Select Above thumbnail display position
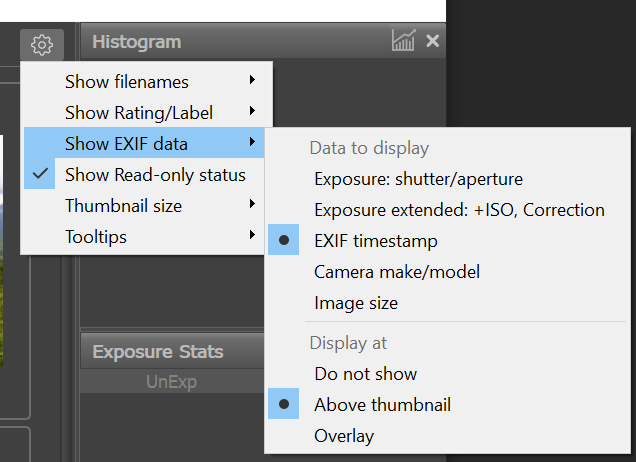Image resolution: width=636 pixels, height=462 pixels. (382, 405)
